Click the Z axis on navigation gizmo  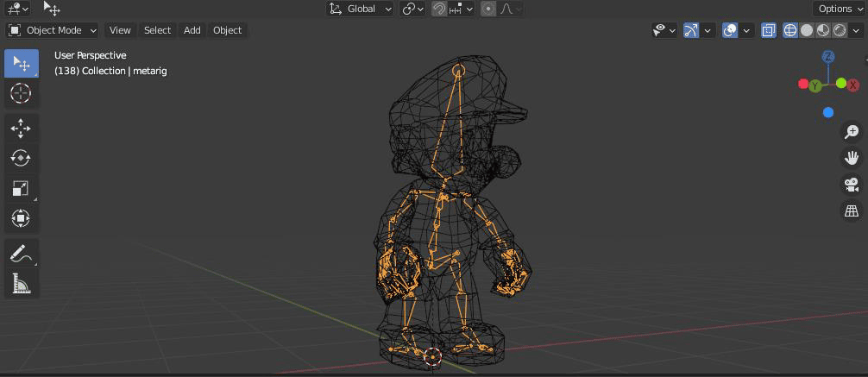pyautogui.click(x=828, y=56)
